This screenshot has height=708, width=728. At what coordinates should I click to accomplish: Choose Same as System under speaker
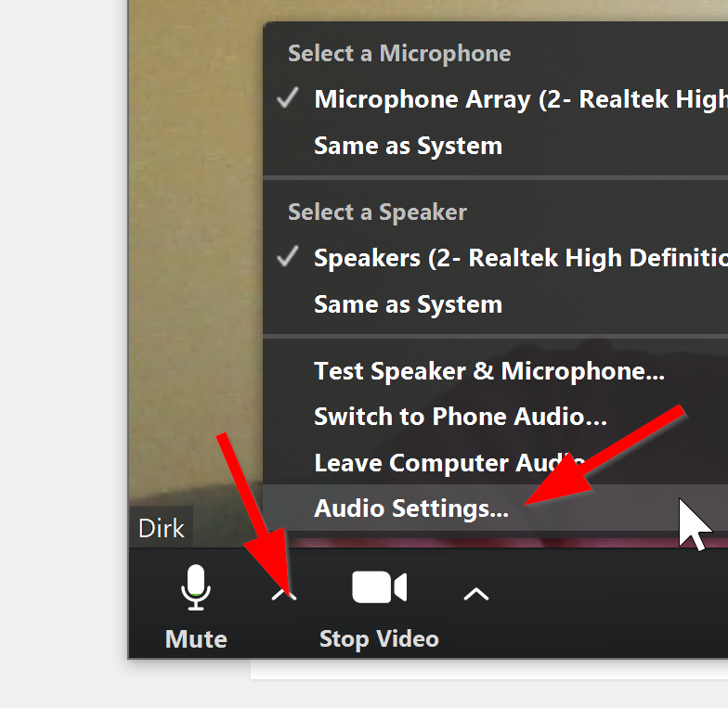click(x=408, y=304)
